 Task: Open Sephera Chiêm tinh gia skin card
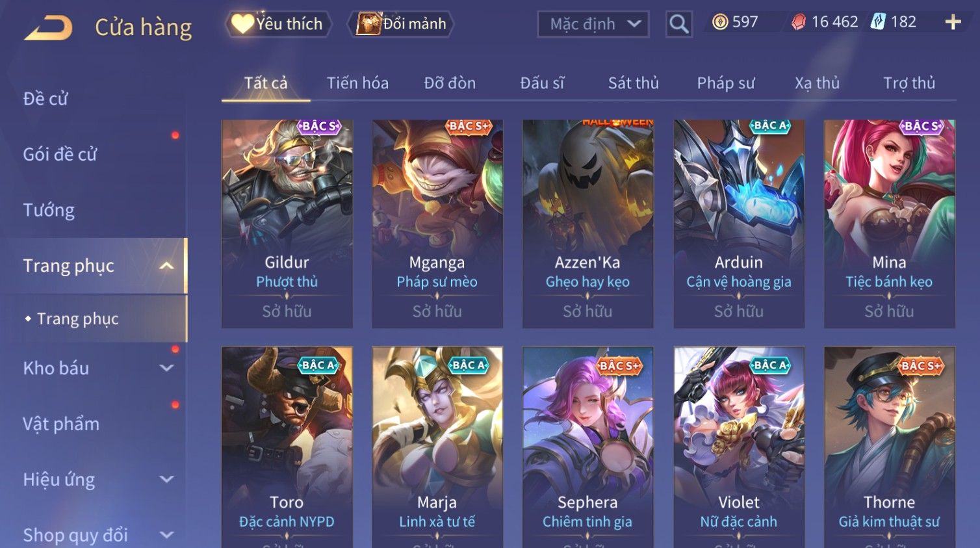click(587, 447)
